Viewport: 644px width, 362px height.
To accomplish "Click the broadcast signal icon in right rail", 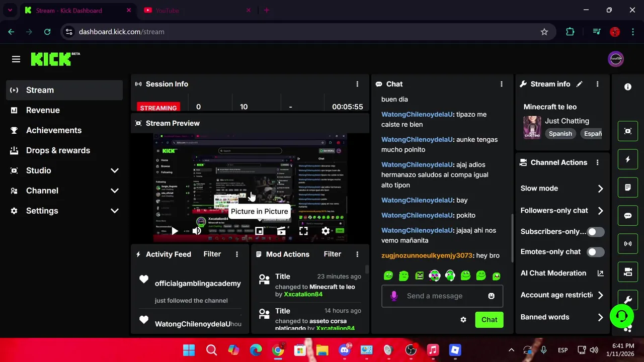I will [628, 244].
